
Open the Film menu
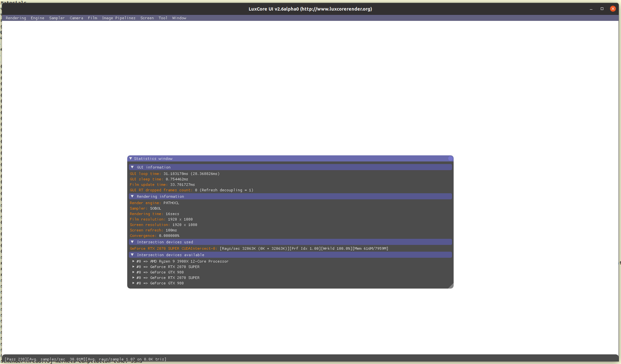coord(93,18)
